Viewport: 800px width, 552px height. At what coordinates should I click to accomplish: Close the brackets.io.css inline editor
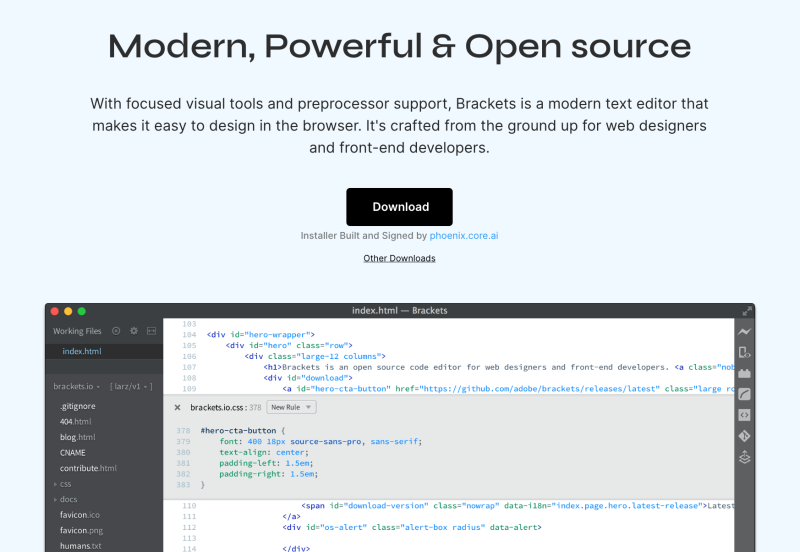[178, 407]
